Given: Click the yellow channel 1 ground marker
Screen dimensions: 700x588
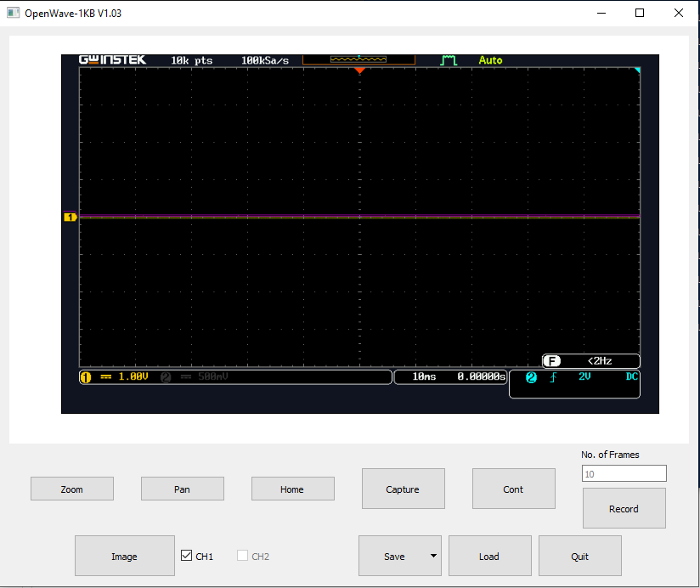Looking at the screenshot, I should click(71, 217).
